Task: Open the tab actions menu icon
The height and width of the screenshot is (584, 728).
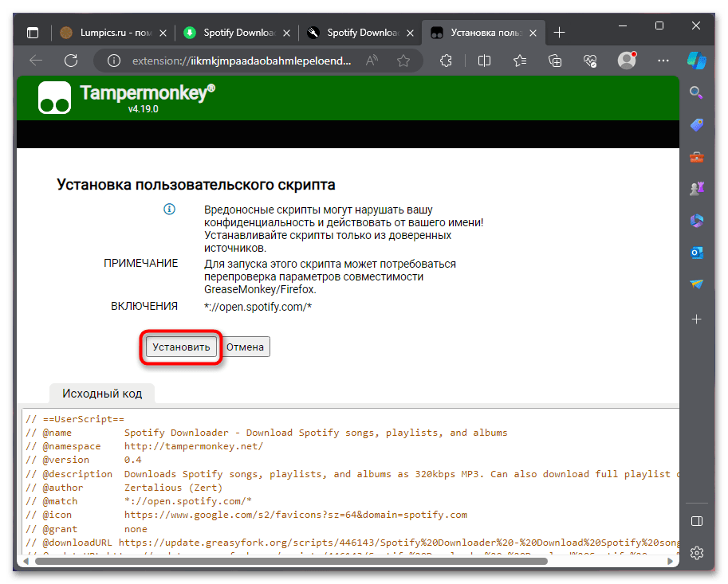Action: (33, 33)
